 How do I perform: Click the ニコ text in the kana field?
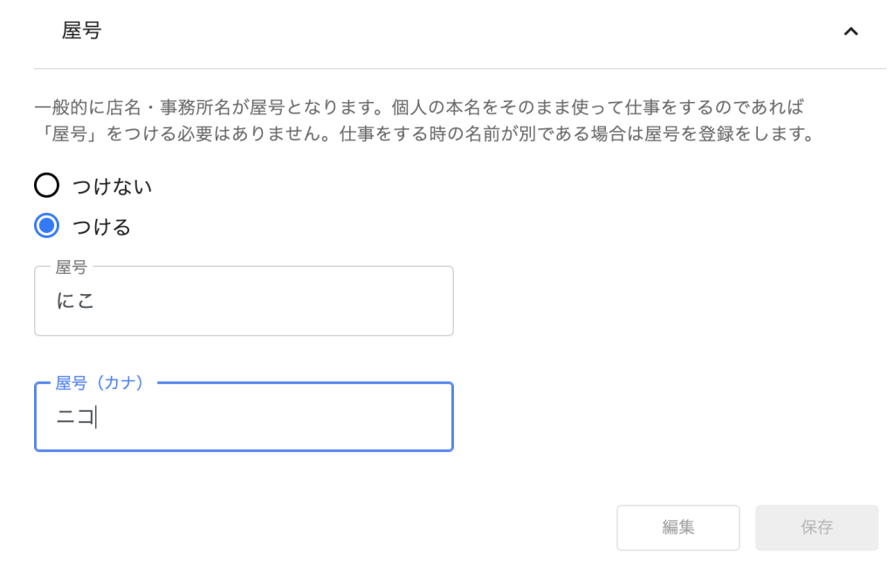coord(75,418)
